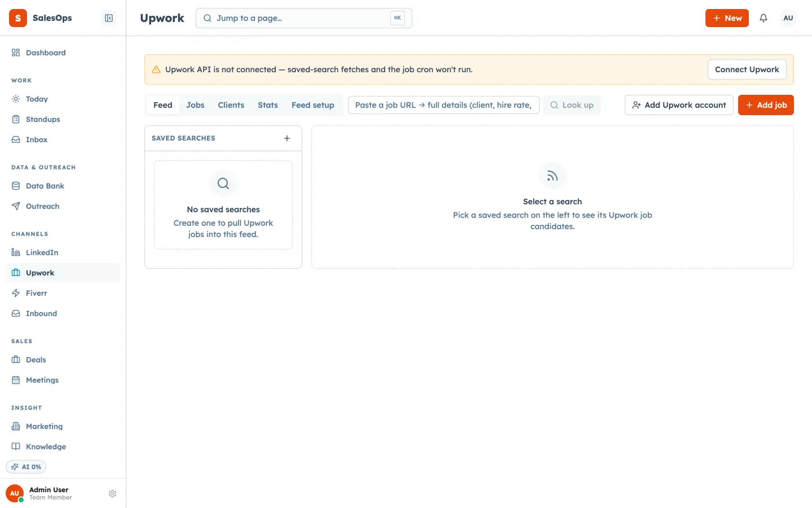Click Add Upwork account button

point(679,105)
